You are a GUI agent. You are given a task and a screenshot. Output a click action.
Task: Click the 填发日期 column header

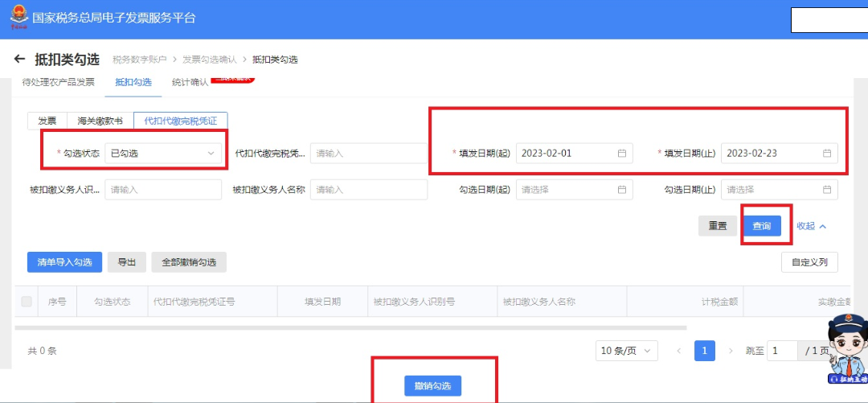(323, 302)
